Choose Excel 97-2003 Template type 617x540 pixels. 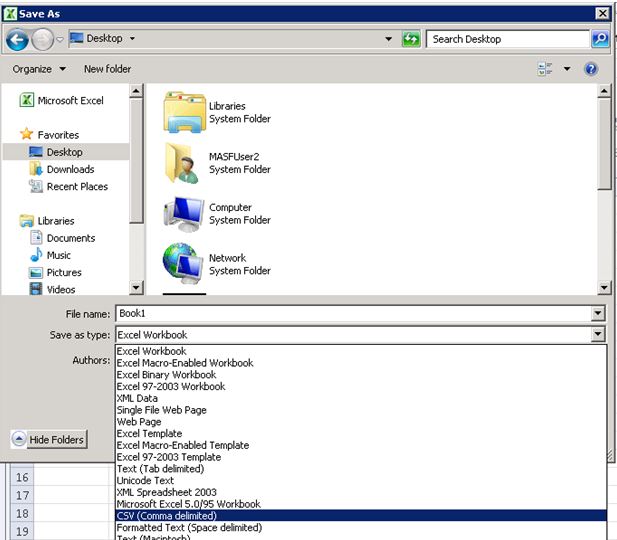(361, 457)
